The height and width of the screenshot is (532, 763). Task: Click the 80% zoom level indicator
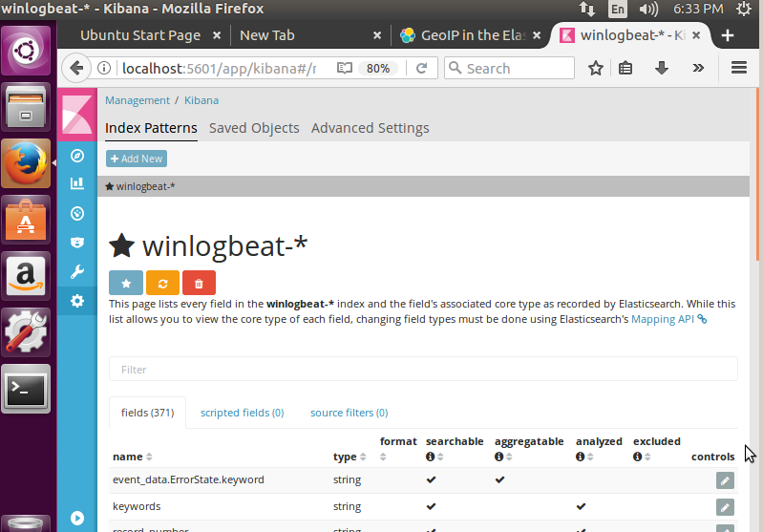point(378,68)
